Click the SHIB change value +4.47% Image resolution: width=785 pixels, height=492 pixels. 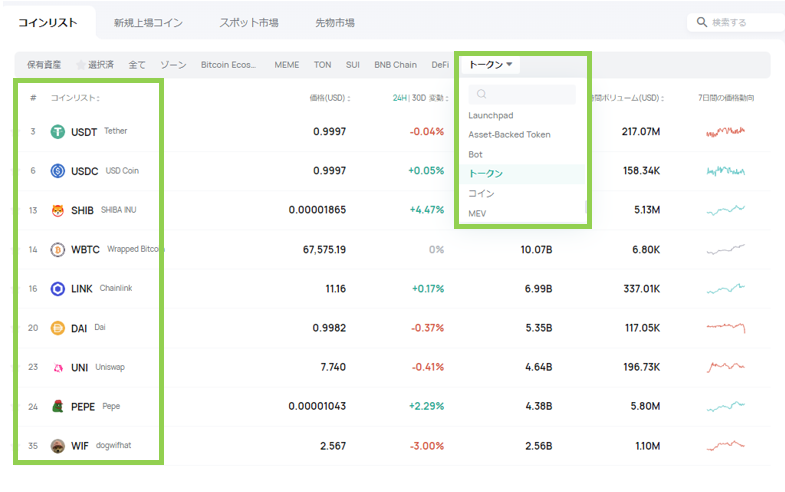coord(427,210)
